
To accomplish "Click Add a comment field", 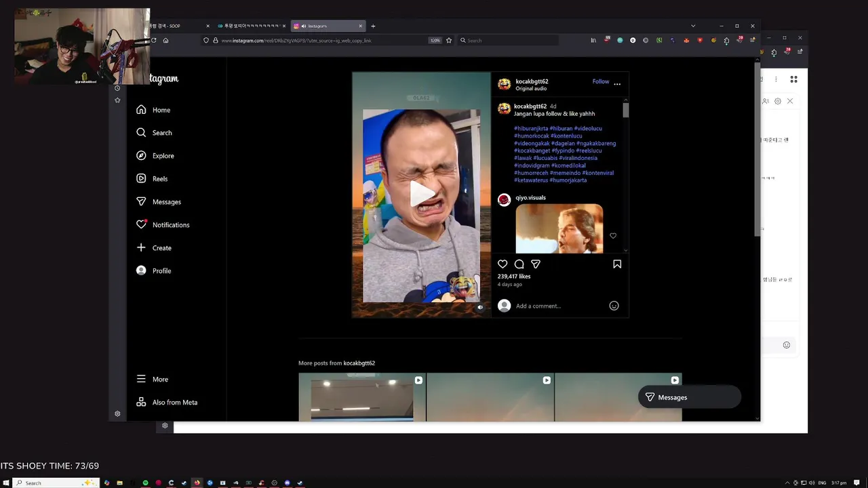I will [560, 306].
